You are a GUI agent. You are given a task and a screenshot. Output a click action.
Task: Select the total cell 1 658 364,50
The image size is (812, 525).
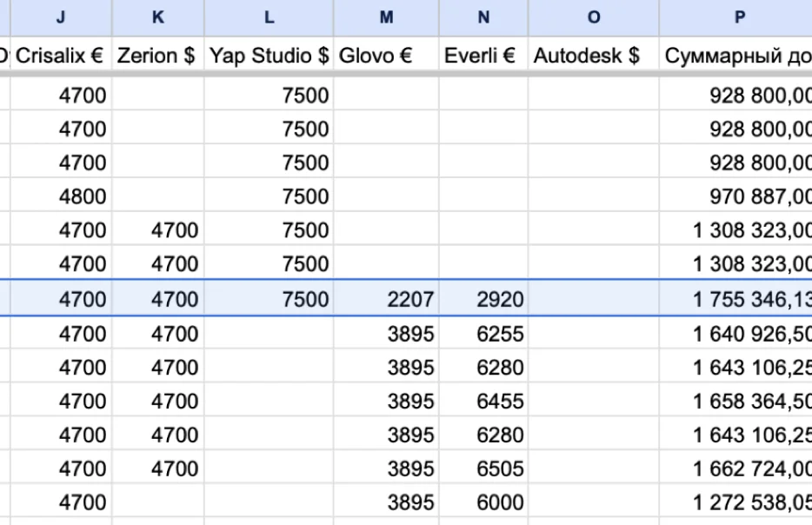point(735,401)
